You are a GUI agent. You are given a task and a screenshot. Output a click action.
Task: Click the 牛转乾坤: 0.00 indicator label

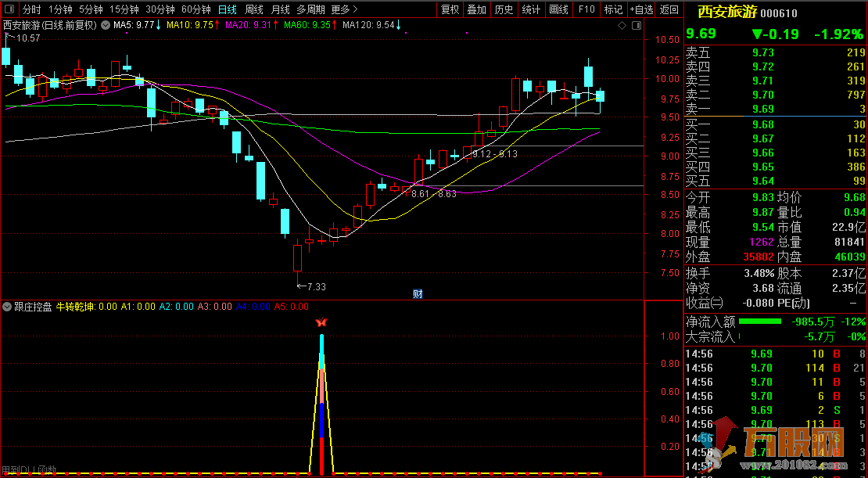click(x=87, y=307)
